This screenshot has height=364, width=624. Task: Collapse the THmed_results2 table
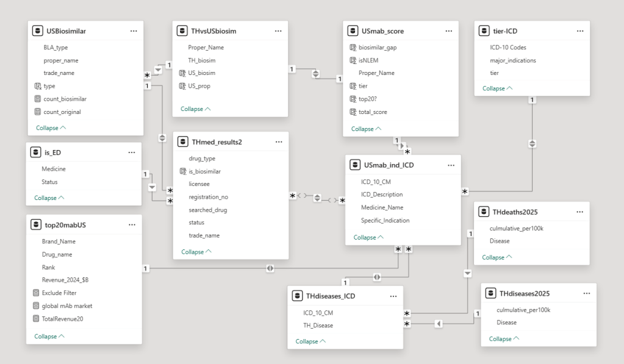(x=196, y=252)
